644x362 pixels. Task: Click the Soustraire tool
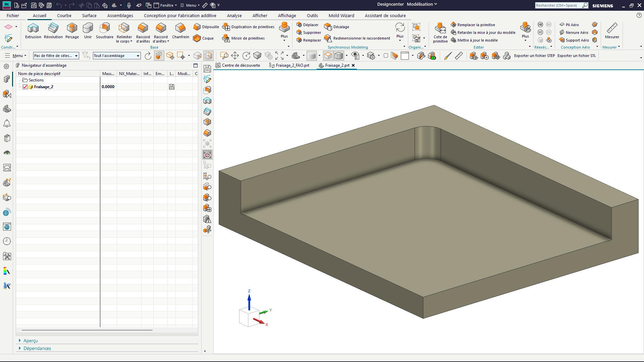[x=105, y=31]
